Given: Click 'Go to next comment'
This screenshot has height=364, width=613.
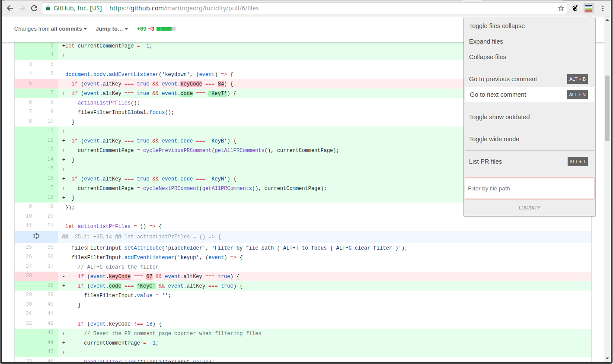Looking at the screenshot, I should (x=498, y=95).
